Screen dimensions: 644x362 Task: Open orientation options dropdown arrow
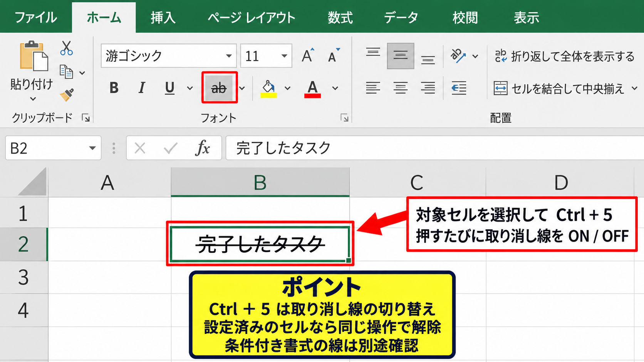(475, 56)
